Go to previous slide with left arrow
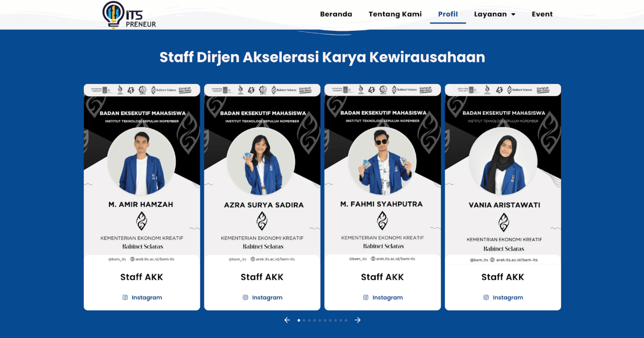The width and height of the screenshot is (644, 338). 287,320
